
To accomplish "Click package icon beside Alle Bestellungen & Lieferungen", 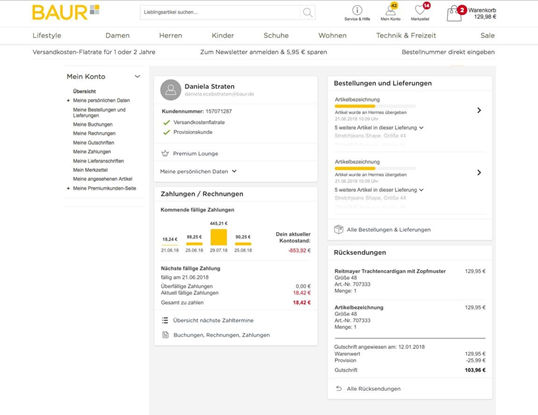I will pyautogui.click(x=339, y=229).
